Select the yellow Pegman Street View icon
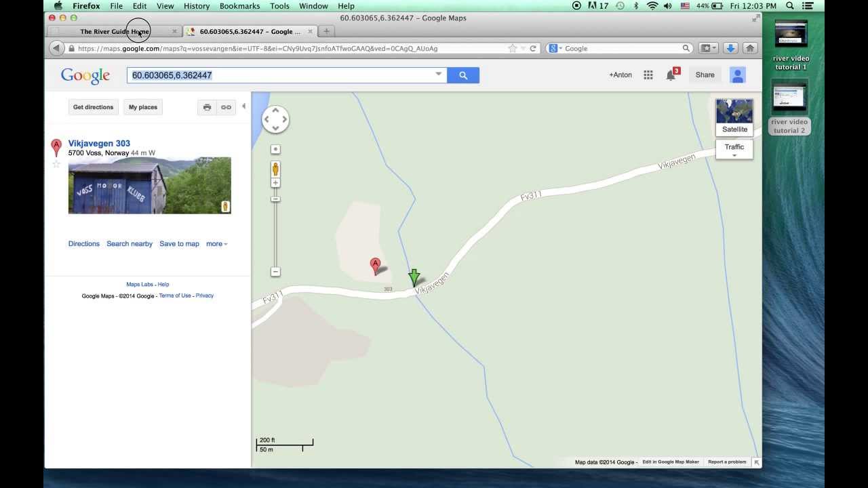This screenshot has width=868, height=488. click(x=275, y=169)
